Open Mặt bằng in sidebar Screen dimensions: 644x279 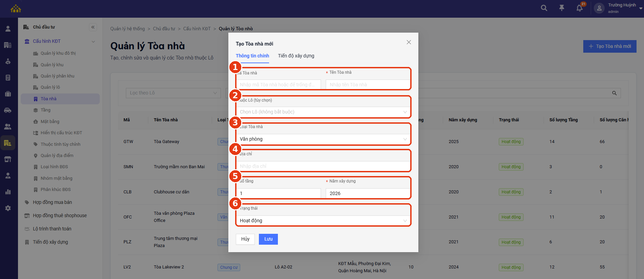pyautogui.click(x=50, y=122)
